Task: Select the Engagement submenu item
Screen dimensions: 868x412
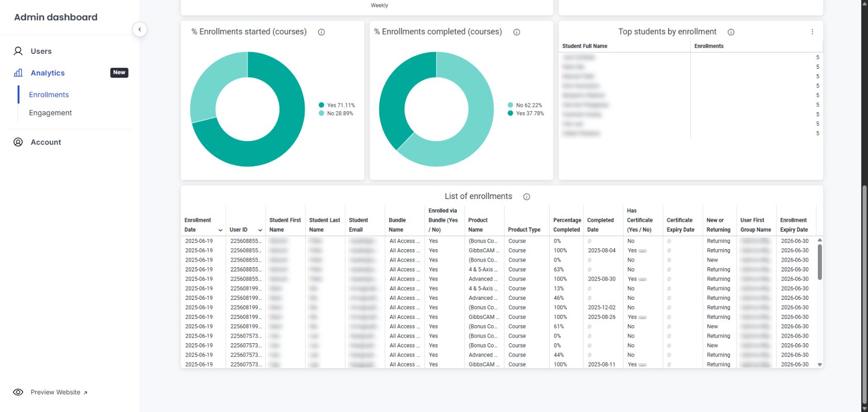Action: click(50, 113)
